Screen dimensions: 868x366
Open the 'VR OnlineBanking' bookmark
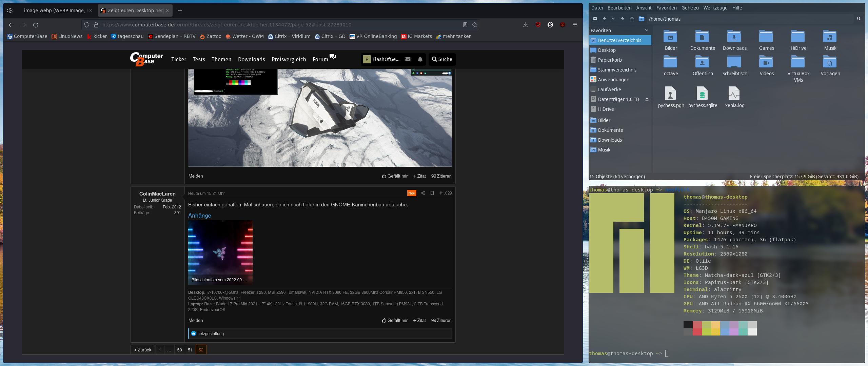coord(373,36)
